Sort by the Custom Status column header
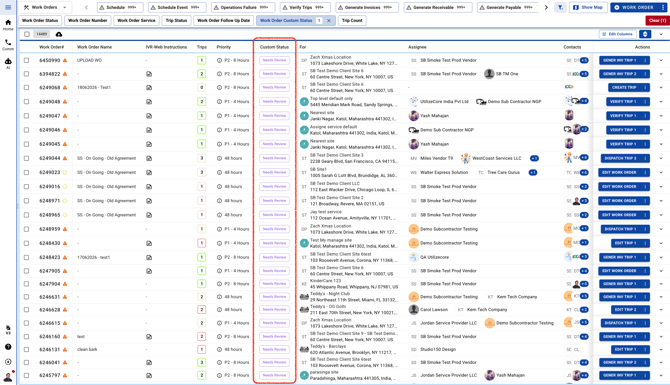Image resolution: width=670 pixels, height=385 pixels. click(274, 47)
